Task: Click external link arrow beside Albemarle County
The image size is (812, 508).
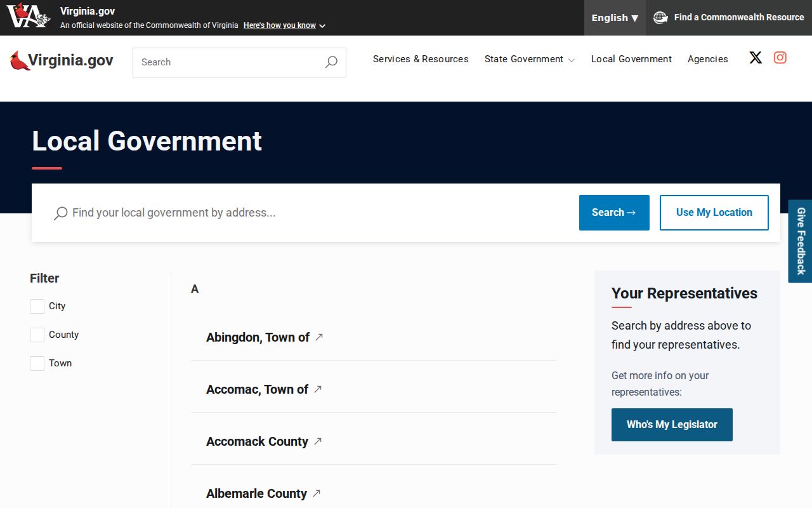Action: (x=317, y=493)
